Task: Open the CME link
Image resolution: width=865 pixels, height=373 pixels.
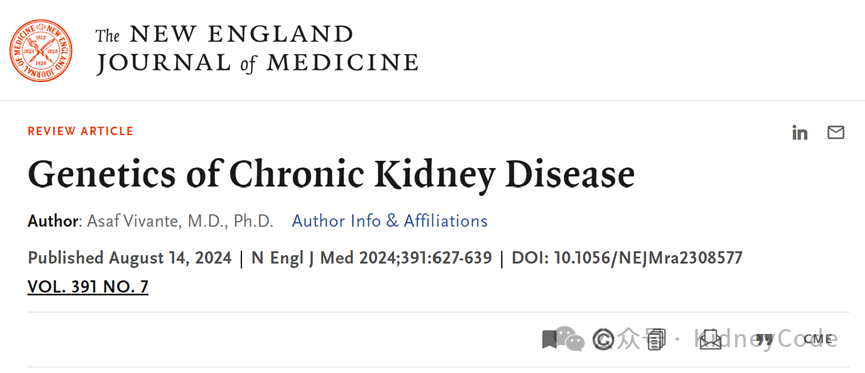Action: tap(818, 339)
